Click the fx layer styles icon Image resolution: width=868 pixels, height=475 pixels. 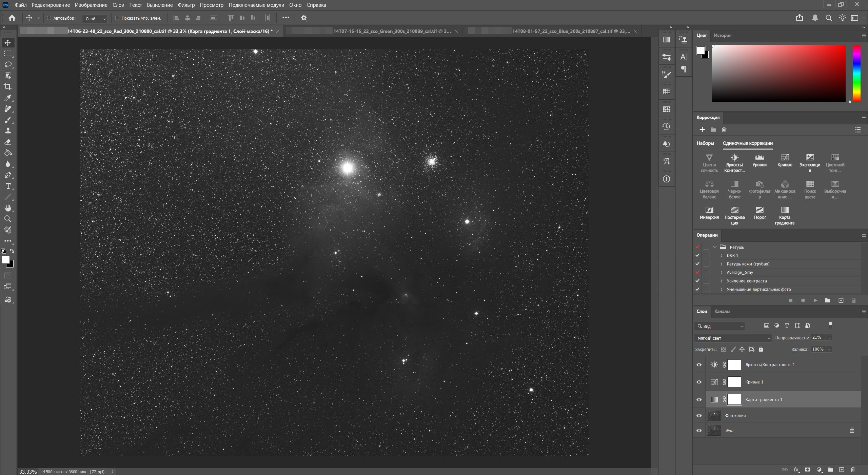coord(796,470)
